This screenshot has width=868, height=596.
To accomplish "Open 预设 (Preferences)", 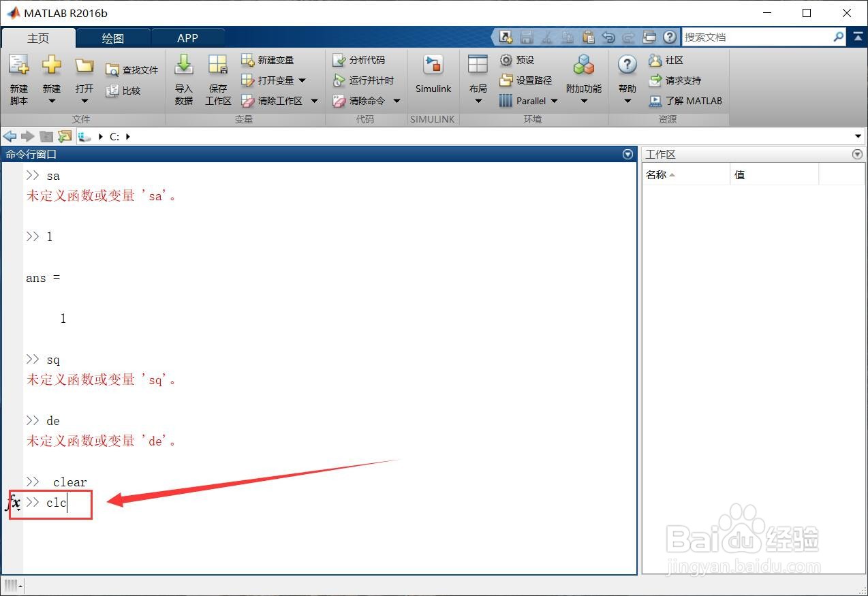I will coord(516,60).
